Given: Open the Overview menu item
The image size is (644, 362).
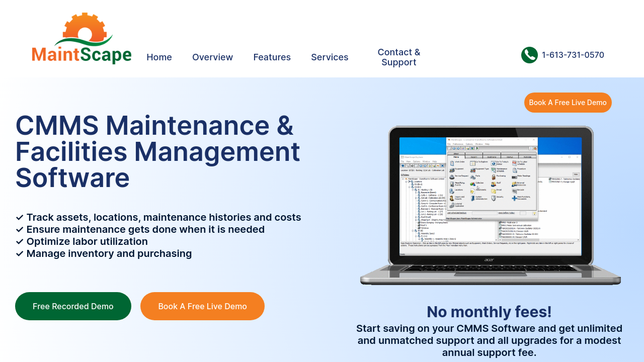Looking at the screenshot, I should pyautogui.click(x=212, y=57).
